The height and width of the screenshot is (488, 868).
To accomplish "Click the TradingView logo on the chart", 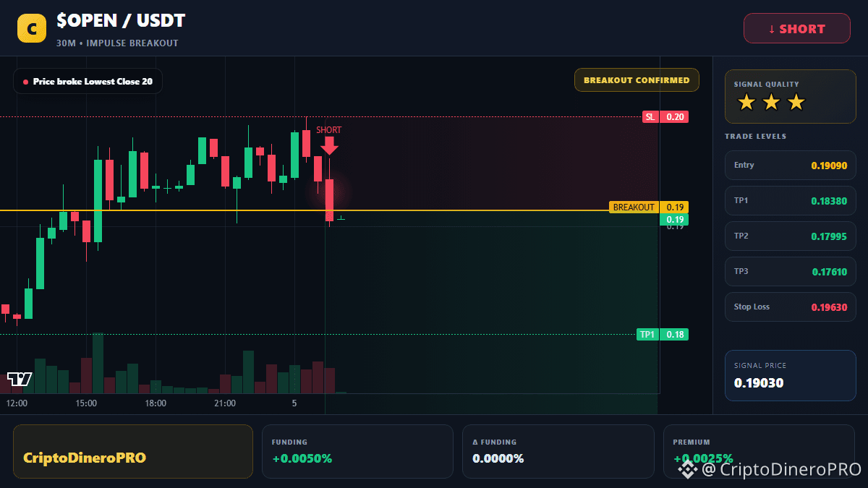I will click(x=20, y=378).
